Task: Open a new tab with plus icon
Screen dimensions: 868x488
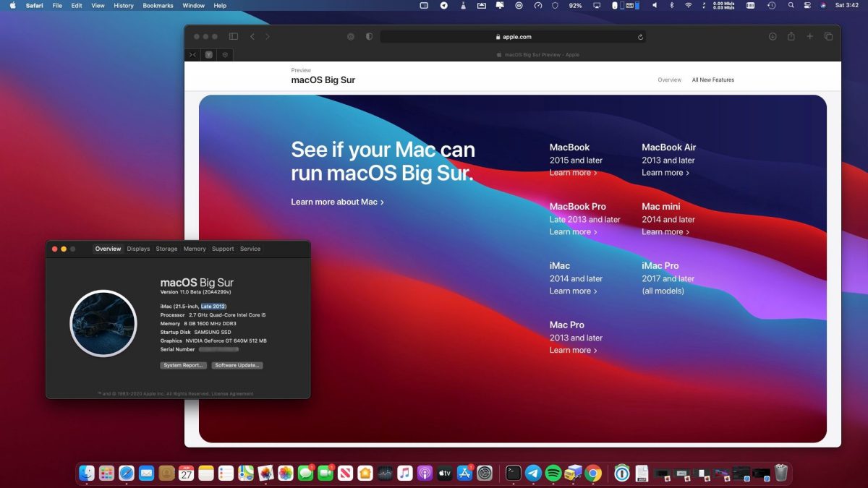Action: pos(810,36)
